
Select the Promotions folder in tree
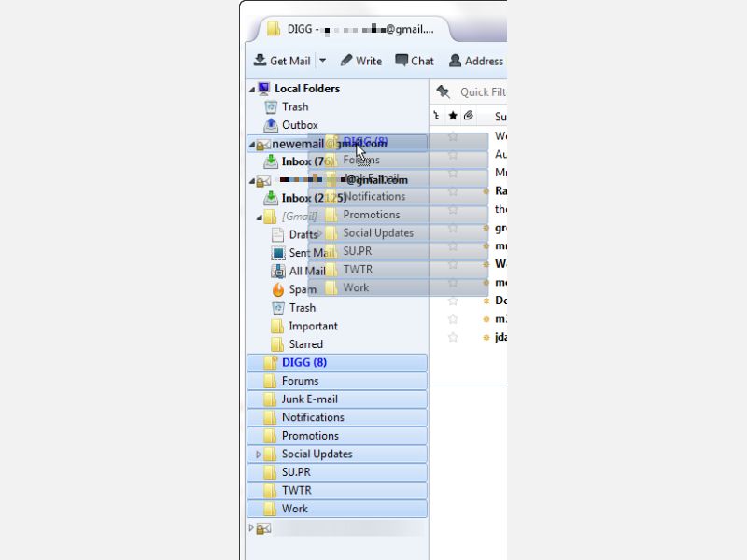click(x=337, y=436)
